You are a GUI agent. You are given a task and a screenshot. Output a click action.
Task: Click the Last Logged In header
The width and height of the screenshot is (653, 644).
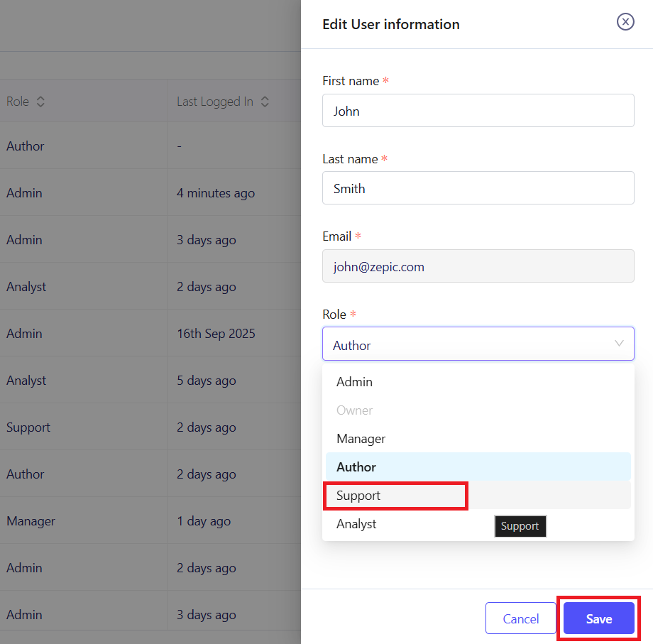pos(214,102)
